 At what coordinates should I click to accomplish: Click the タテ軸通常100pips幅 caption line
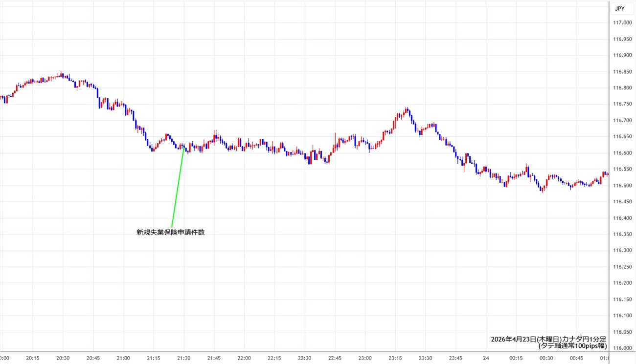tap(572, 346)
